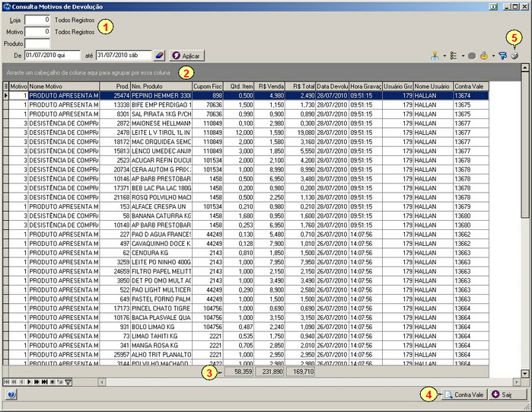Click the printer icon in toolbar

[x=514, y=56]
